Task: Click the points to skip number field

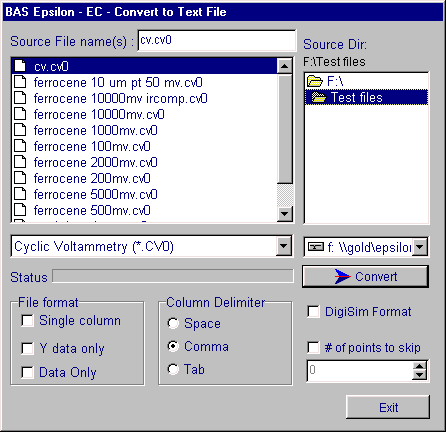Action: [x=359, y=370]
